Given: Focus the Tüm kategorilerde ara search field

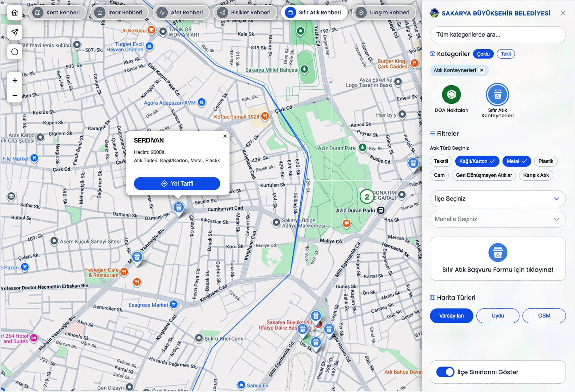Looking at the screenshot, I should pos(497,35).
